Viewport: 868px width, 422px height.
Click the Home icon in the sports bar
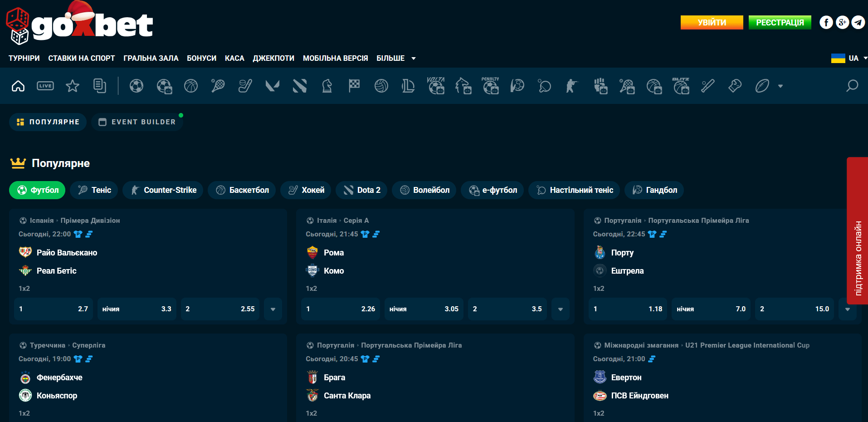click(x=18, y=86)
